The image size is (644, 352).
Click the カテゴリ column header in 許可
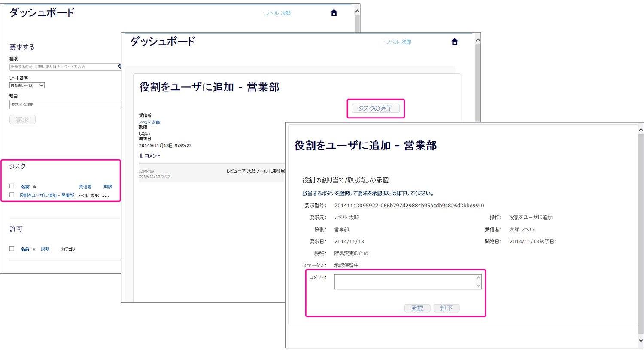click(68, 249)
